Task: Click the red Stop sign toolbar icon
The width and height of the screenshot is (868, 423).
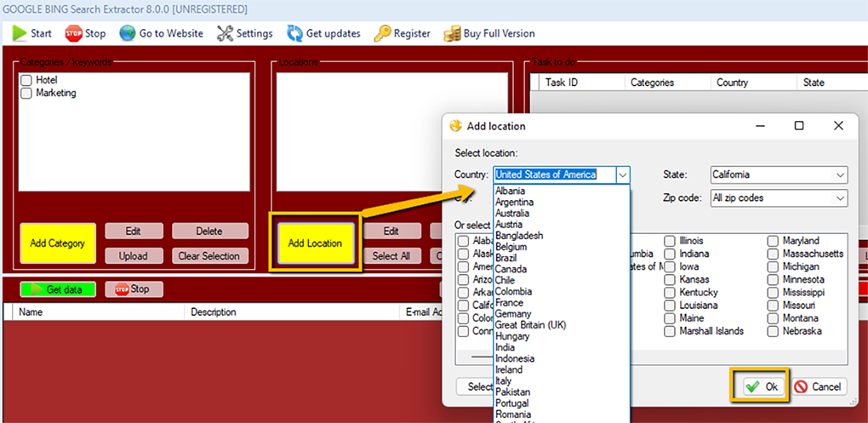Action: tap(73, 33)
